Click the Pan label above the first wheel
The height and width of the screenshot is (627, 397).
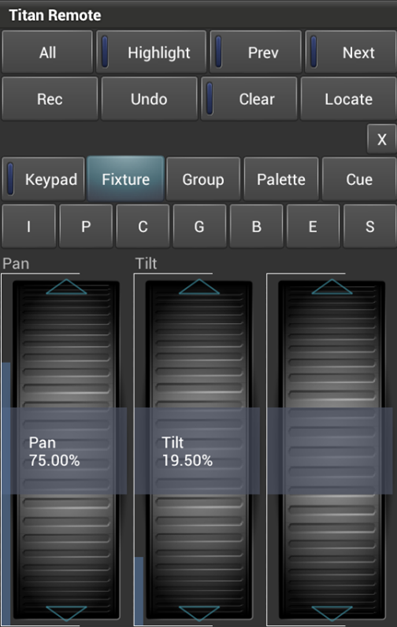click(x=16, y=264)
